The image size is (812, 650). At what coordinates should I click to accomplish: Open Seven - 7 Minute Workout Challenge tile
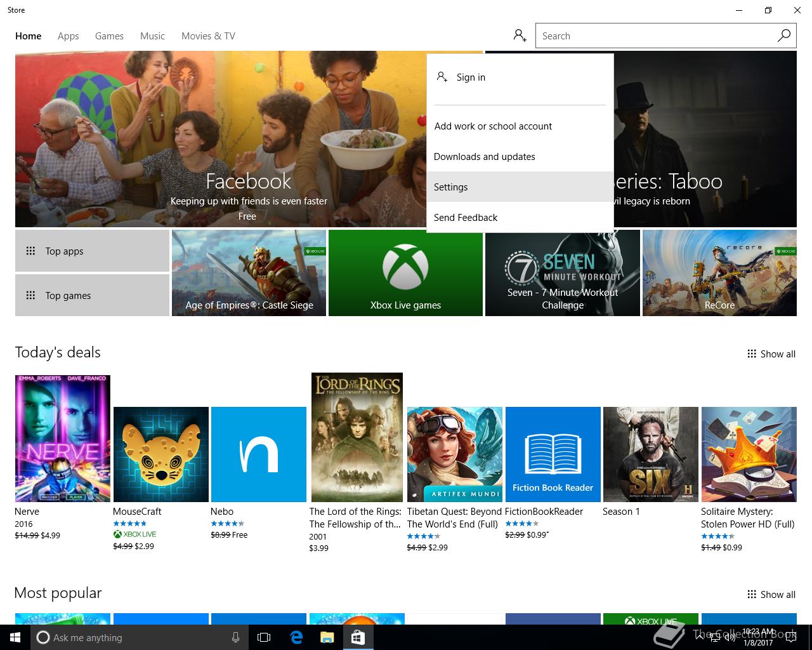tap(563, 273)
